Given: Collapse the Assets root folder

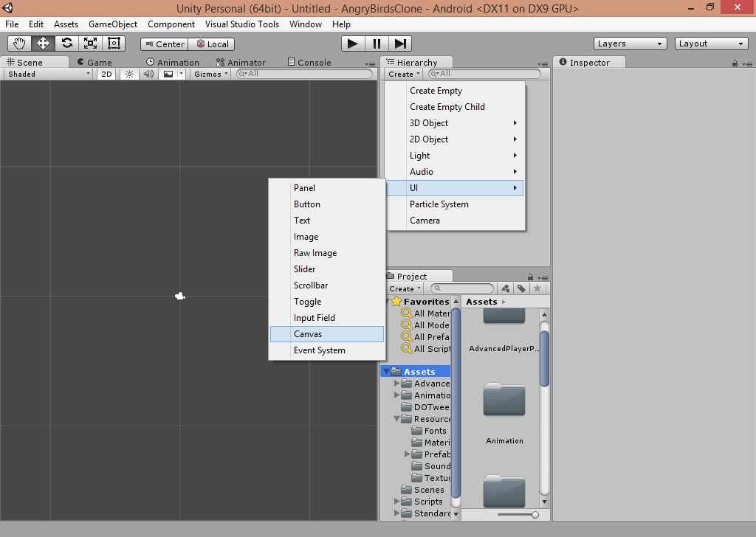Looking at the screenshot, I should (x=387, y=372).
